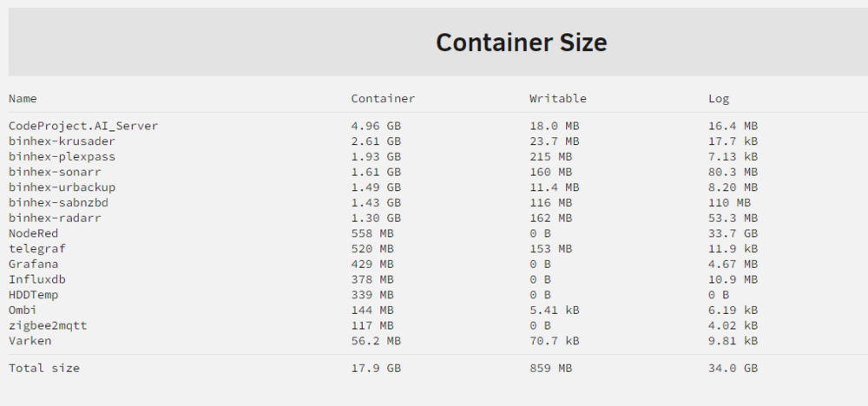Select binhex-urbackup container name
Image resolution: width=868 pixels, height=406 pixels.
click(x=62, y=187)
